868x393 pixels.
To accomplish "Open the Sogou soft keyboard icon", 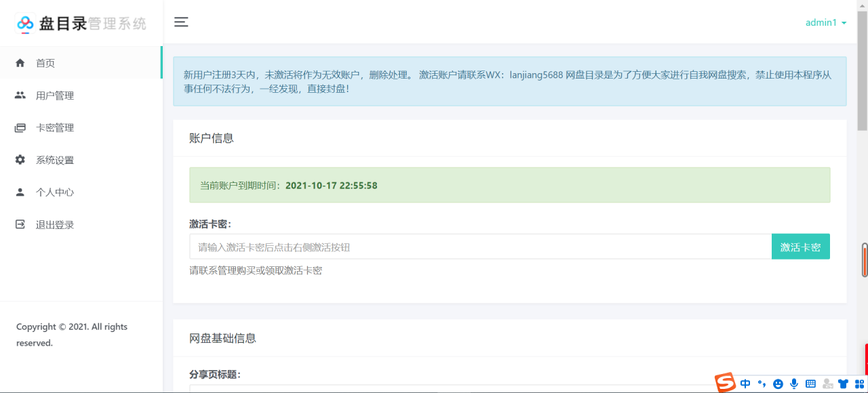I will pos(810,384).
